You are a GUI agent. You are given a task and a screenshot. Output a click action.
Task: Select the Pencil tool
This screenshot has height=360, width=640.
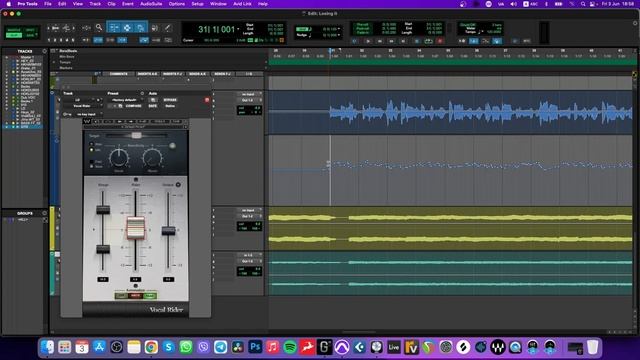point(167,28)
